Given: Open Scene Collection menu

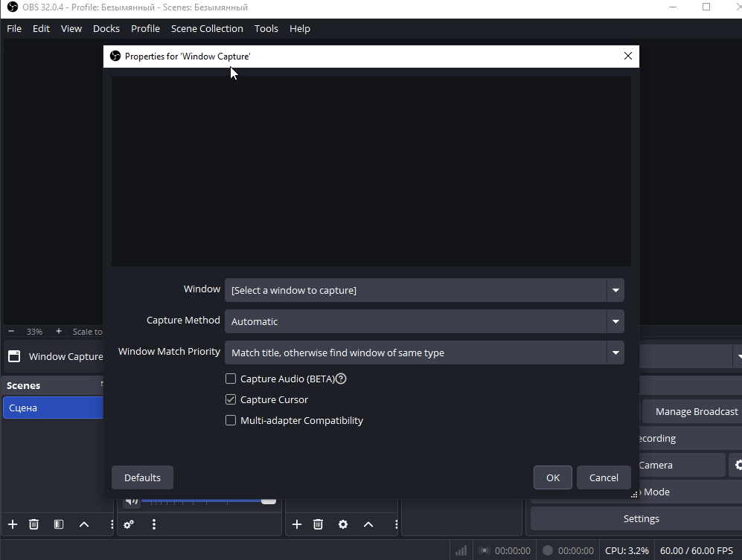Looking at the screenshot, I should (x=207, y=28).
